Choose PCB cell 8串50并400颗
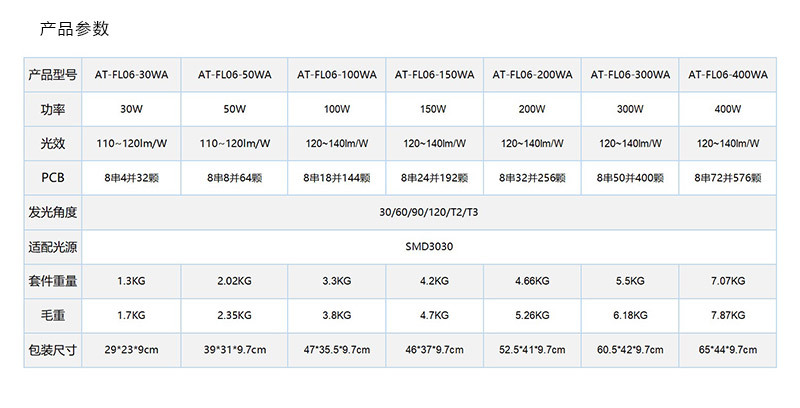800x408 pixels. [x=630, y=178]
